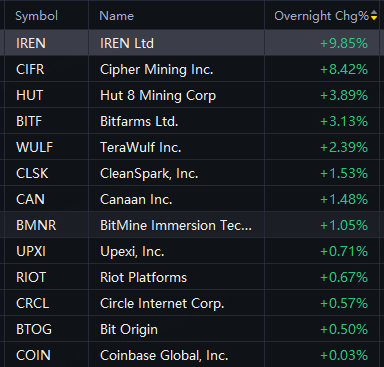Select Hut 8 Mining Corp name
This screenshot has width=384, height=367.
click(x=158, y=96)
